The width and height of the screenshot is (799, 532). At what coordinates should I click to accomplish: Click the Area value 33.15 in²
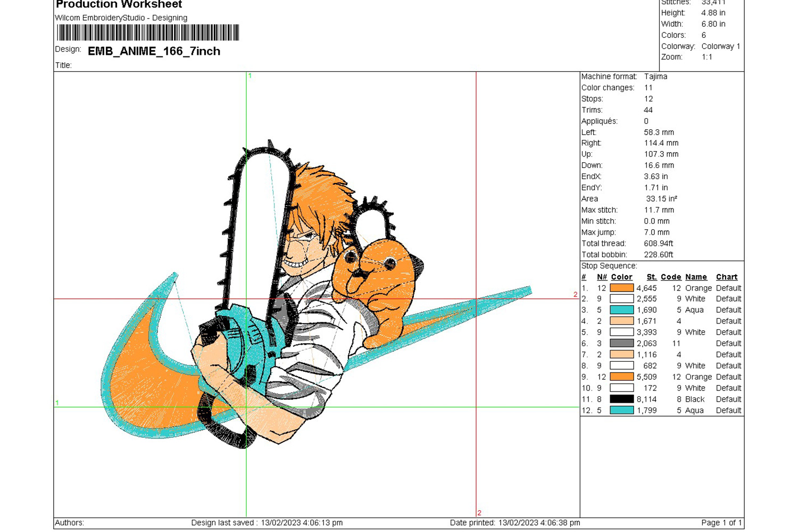click(x=661, y=198)
